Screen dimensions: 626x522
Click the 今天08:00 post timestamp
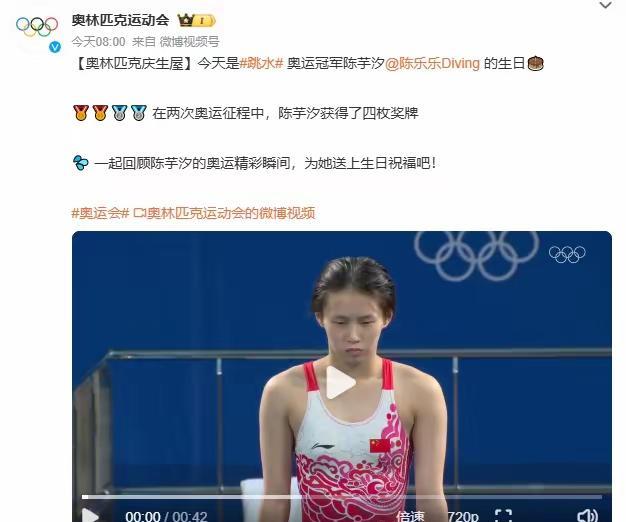pyautogui.click(x=99, y=42)
